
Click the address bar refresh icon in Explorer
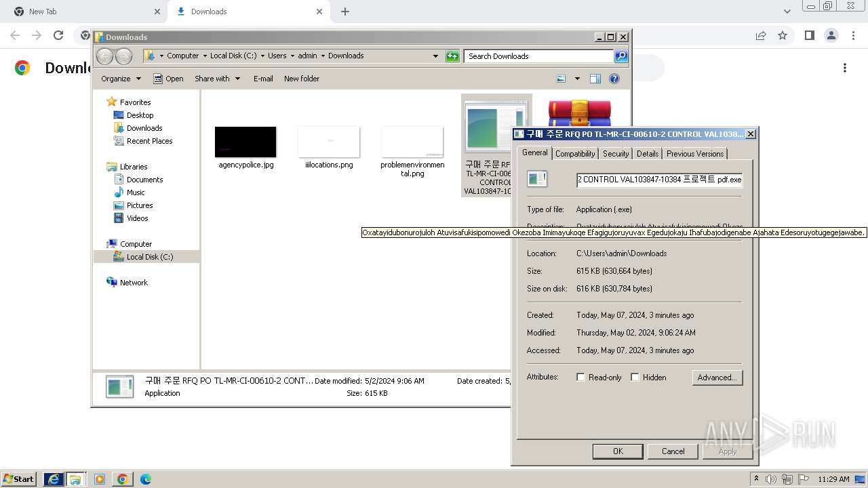pyautogui.click(x=452, y=56)
